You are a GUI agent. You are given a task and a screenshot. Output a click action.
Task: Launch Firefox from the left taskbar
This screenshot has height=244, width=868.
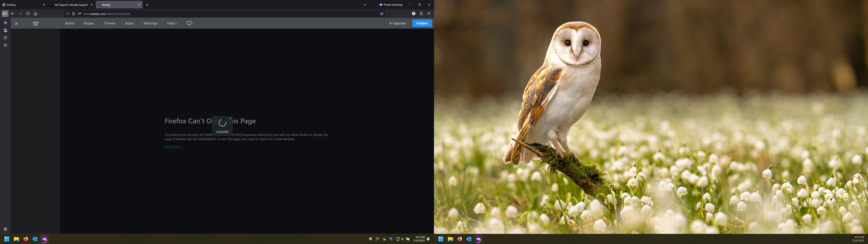coord(26,239)
